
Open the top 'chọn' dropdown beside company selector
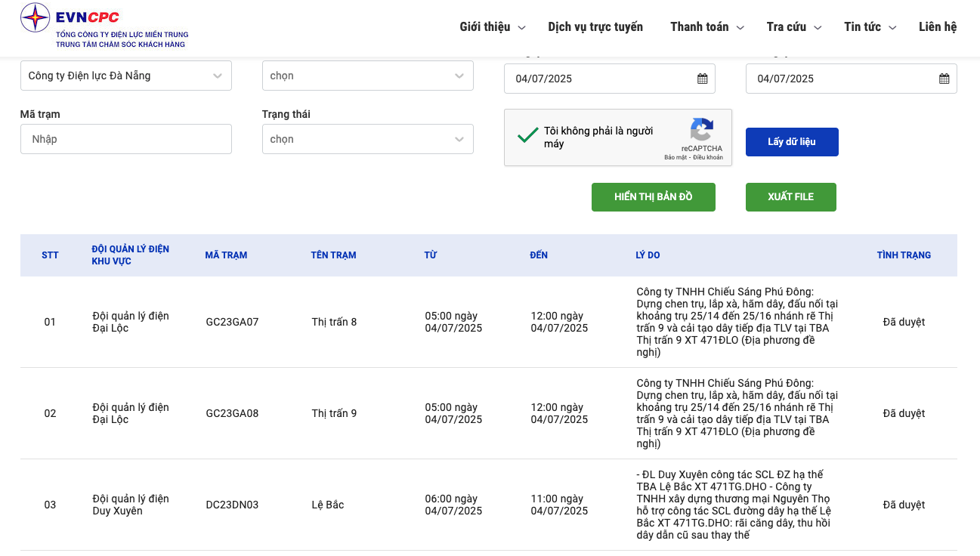pyautogui.click(x=367, y=76)
